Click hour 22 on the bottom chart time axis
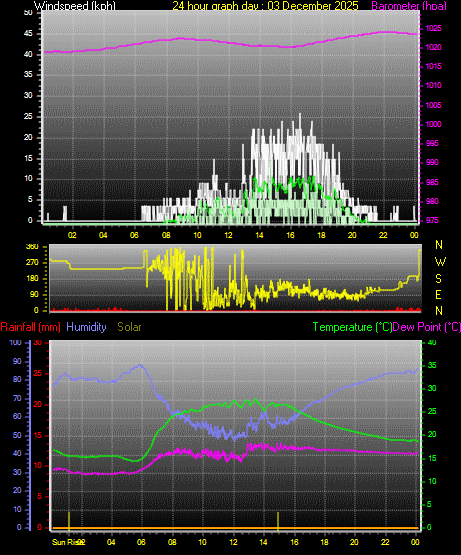Screen dimensions: 461x555 [385, 542]
